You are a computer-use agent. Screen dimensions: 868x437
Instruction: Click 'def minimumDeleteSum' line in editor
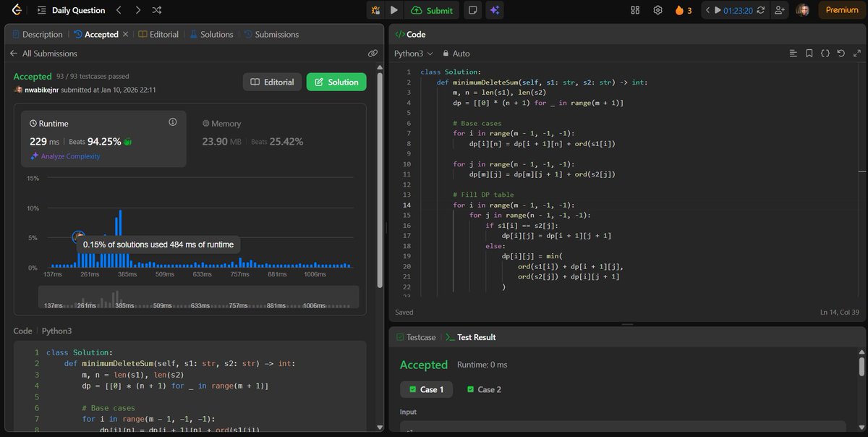click(x=542, y=82)
